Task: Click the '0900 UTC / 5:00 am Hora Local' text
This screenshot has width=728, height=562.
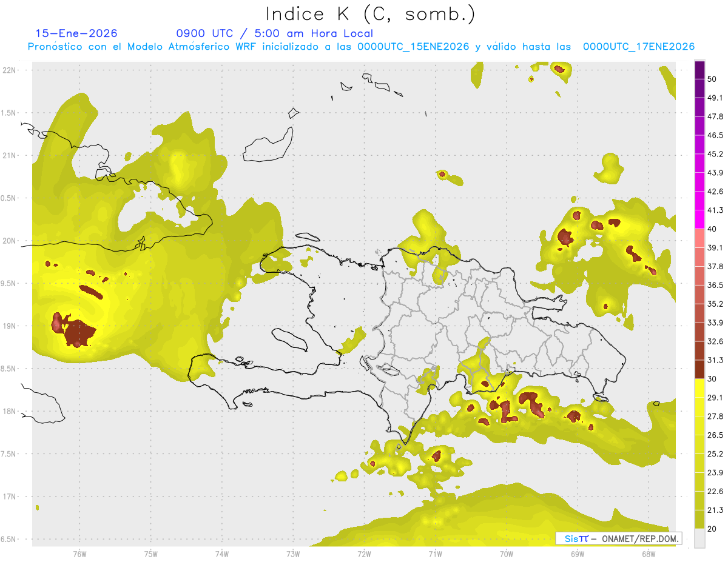Action: tap(274, 33)
